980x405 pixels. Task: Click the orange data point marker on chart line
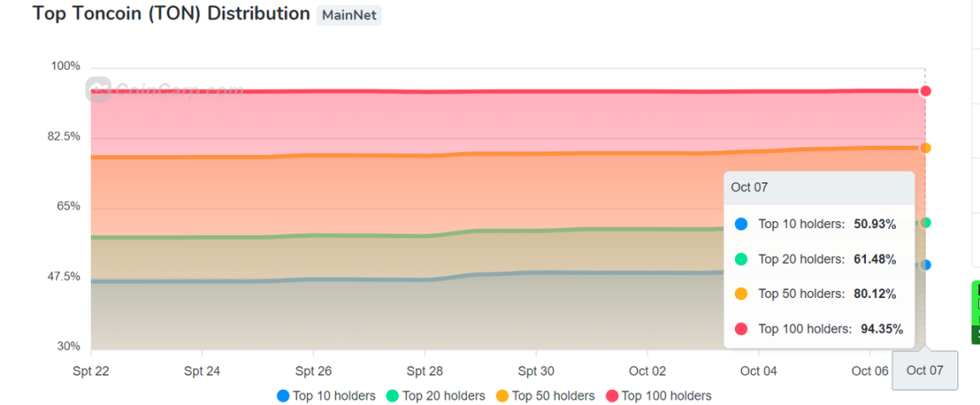point(926,148)
